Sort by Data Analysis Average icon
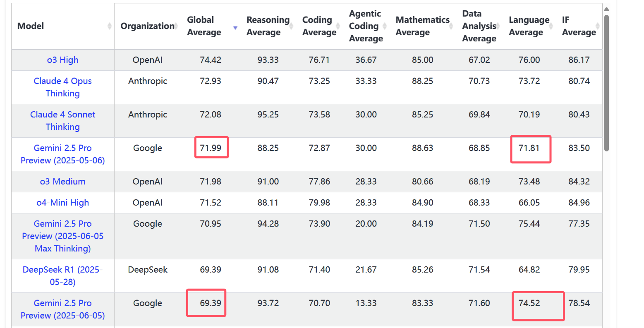 click(498, 26)
